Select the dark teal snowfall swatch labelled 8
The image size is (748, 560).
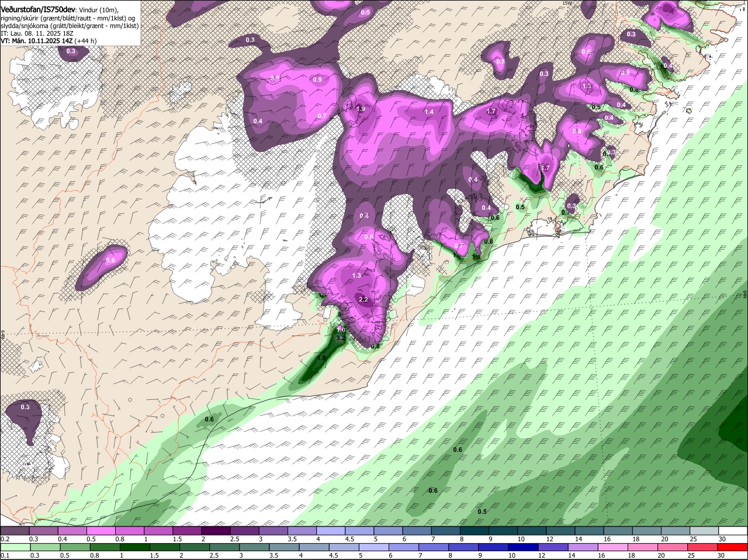point(474,530)
